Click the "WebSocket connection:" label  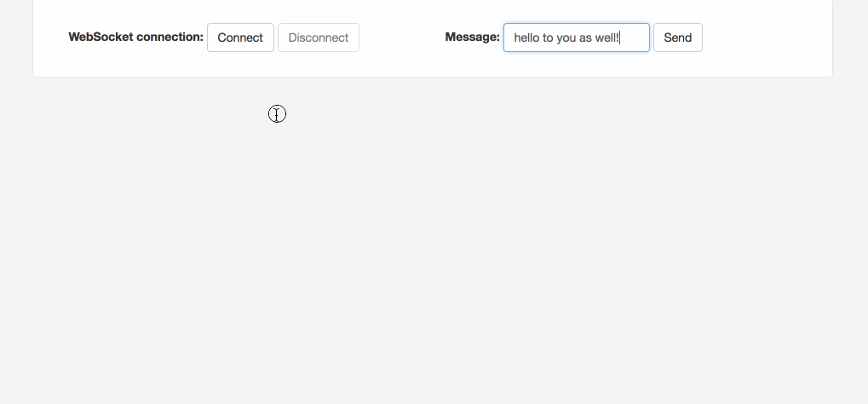tap(136, 38)
